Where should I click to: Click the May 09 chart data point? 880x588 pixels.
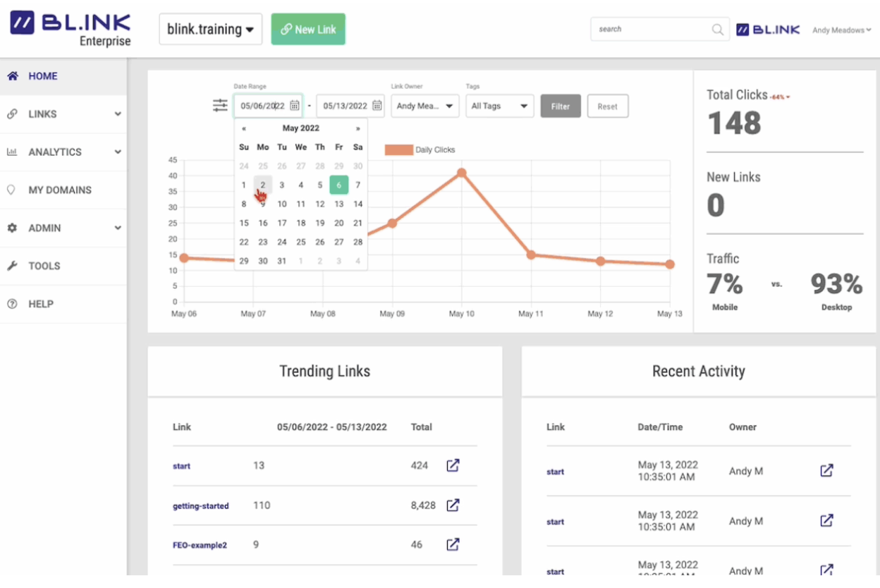392,223
